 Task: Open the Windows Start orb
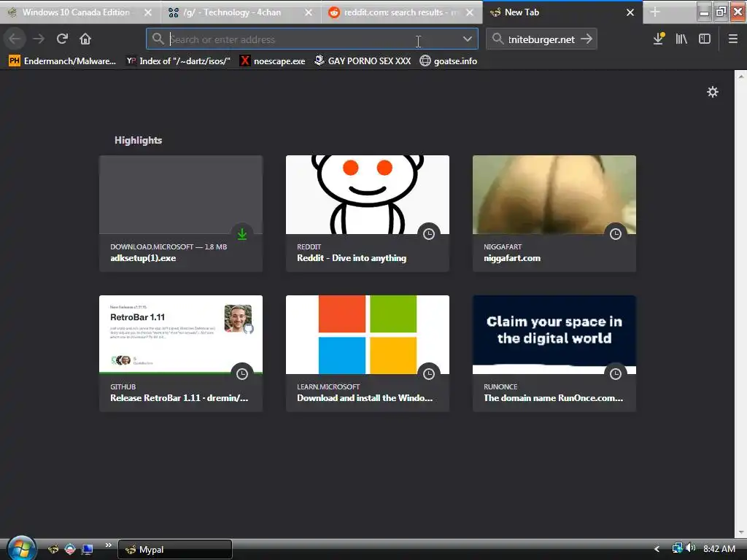tap(21, 548)
